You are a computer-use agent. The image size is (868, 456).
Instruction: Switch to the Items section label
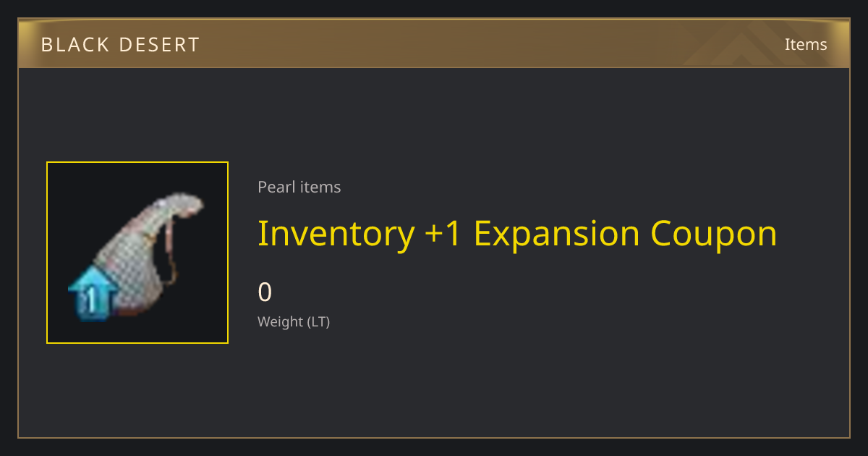pos(806,44)
